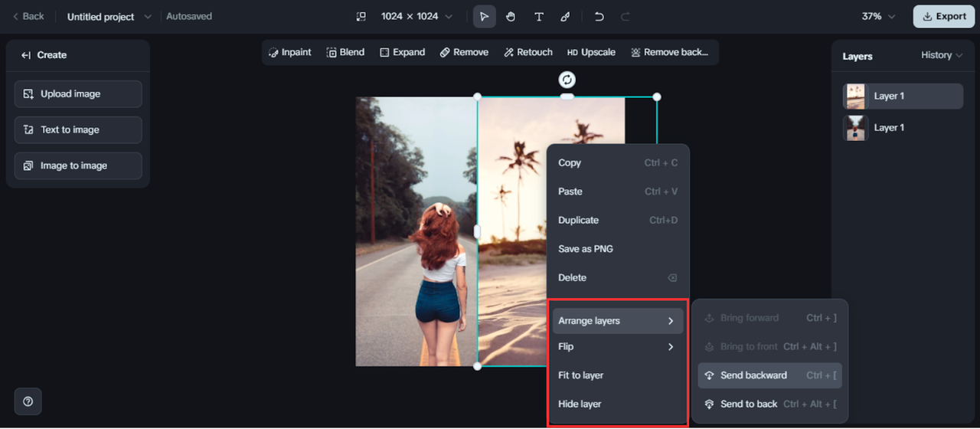Choose Hide layer

tap(618, 404)
